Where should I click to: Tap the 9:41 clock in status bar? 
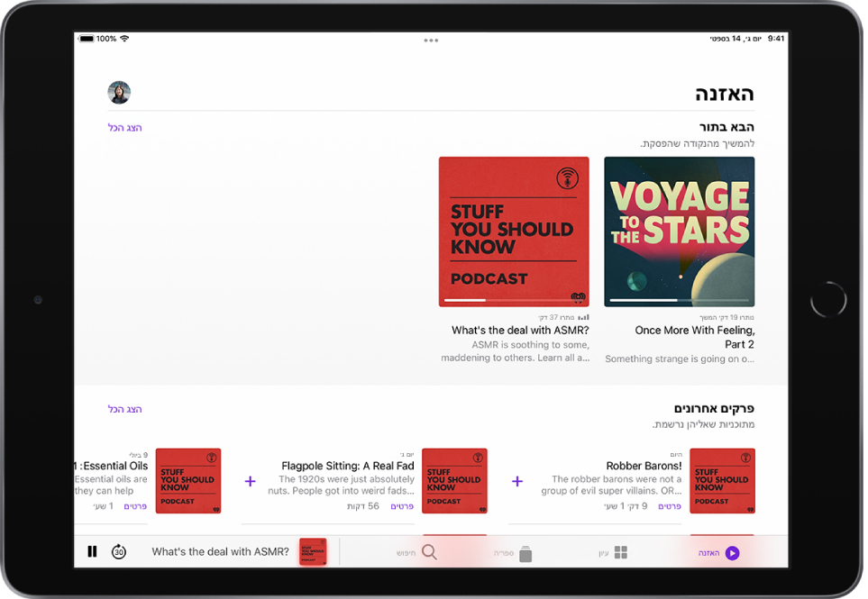coord(776,39)
